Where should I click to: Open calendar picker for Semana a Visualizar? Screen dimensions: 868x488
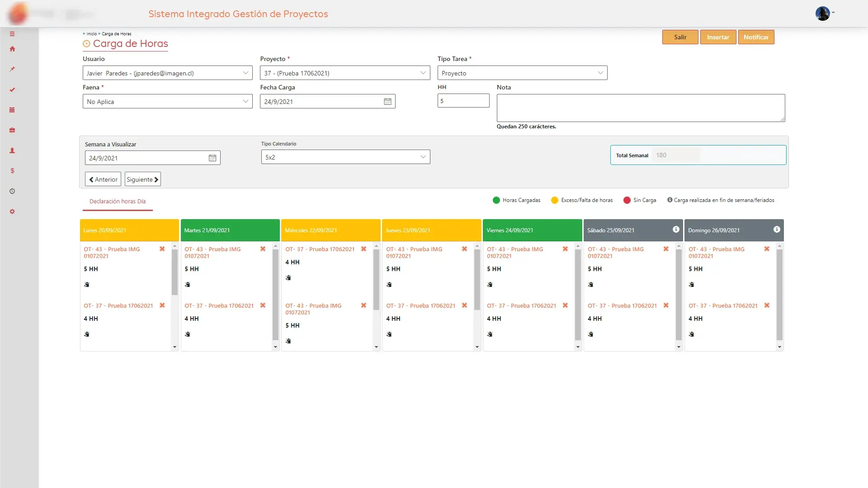tap(212, 158)
